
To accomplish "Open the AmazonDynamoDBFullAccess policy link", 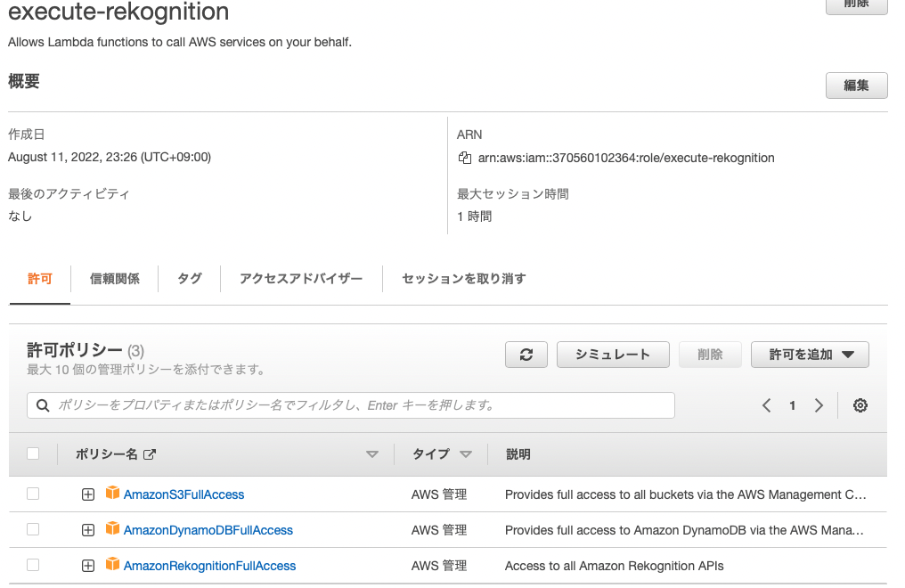I will 208,530.
